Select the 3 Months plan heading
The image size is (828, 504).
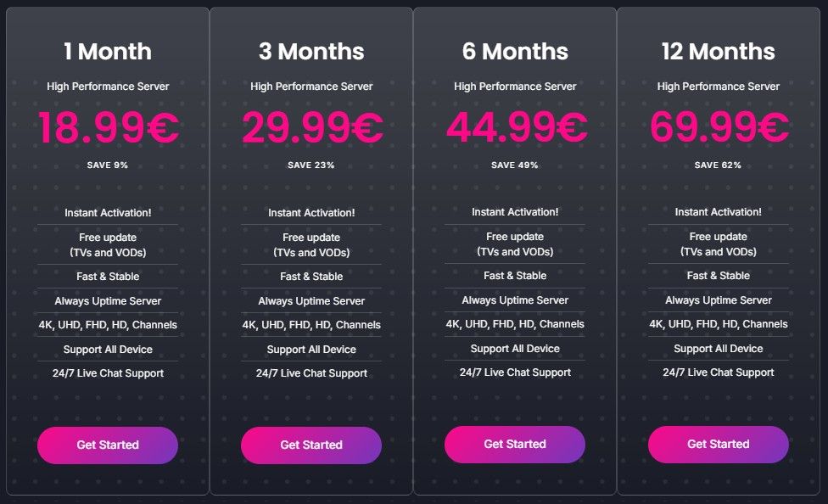310,52
